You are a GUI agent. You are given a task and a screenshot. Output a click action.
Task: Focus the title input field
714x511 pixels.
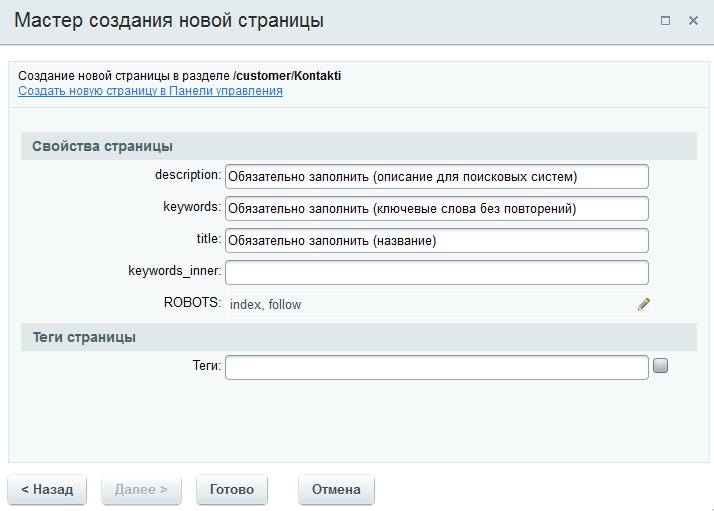click(x=437, y=240)
